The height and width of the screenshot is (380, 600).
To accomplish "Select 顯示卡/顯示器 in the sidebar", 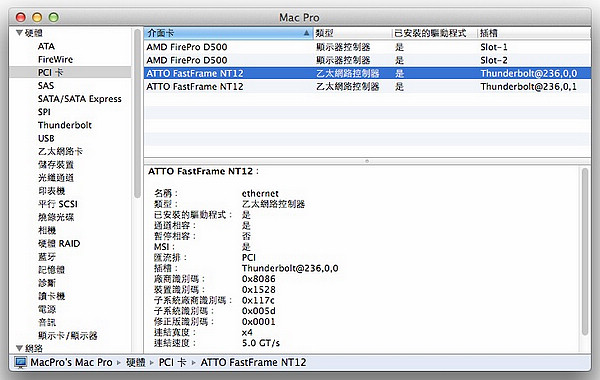I will click(67, 336).
